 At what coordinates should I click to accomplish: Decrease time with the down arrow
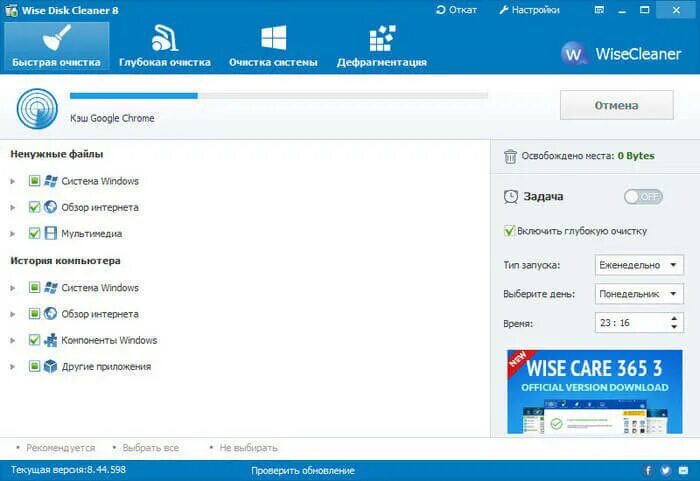pos(674,327)
